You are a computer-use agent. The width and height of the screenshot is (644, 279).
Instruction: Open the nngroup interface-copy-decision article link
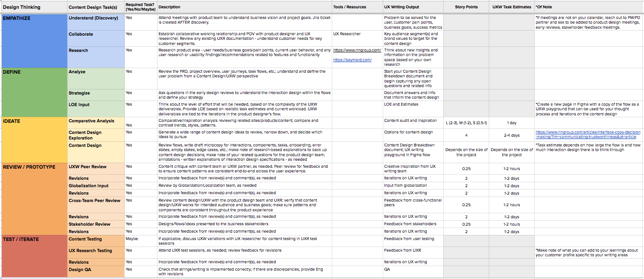[x=587, y=134]
